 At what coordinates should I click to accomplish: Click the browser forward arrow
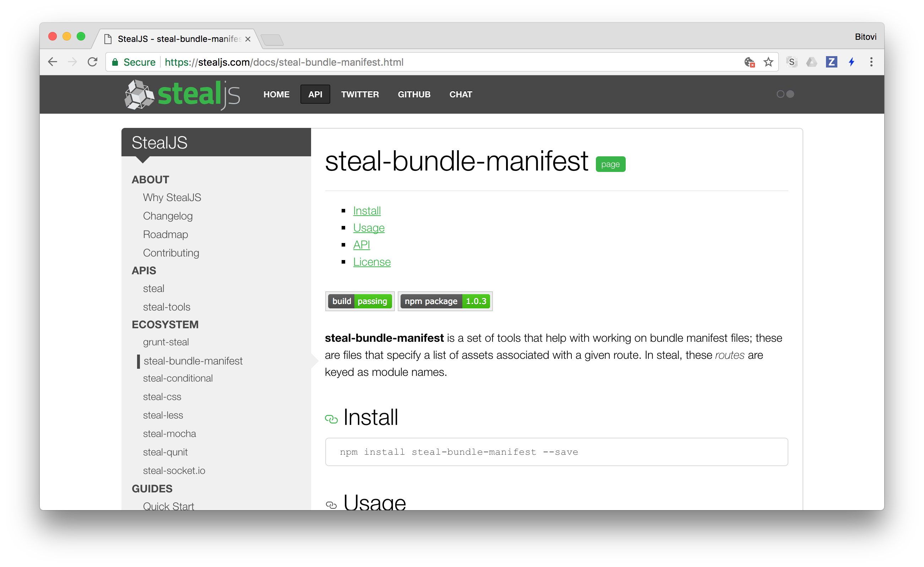(x=72, y=62)
